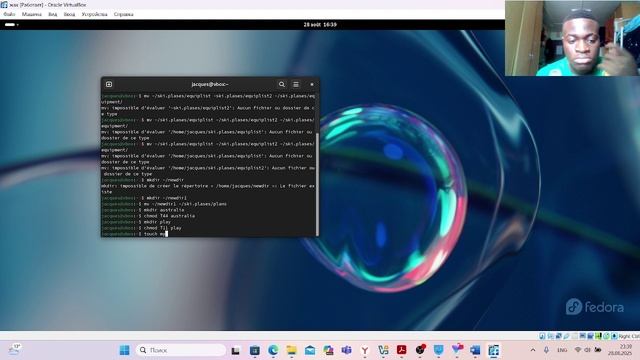Open the Windows Start menu

[124, 350]
